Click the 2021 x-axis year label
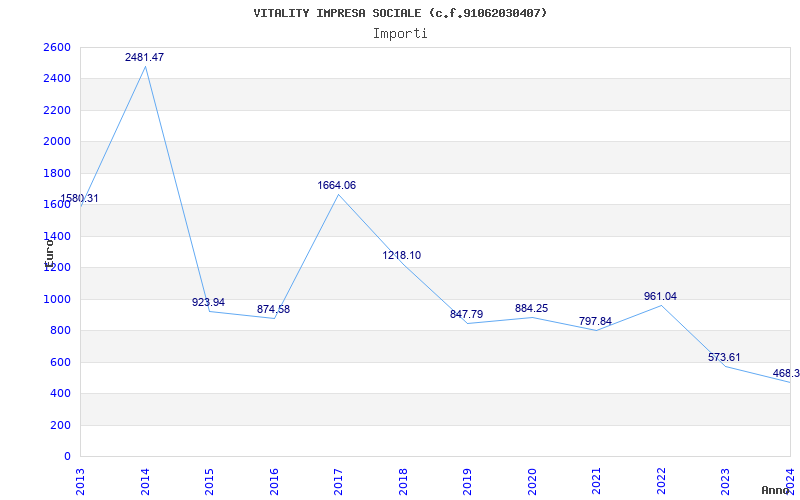The image size is (800, 500). click(x=597, y=482)
